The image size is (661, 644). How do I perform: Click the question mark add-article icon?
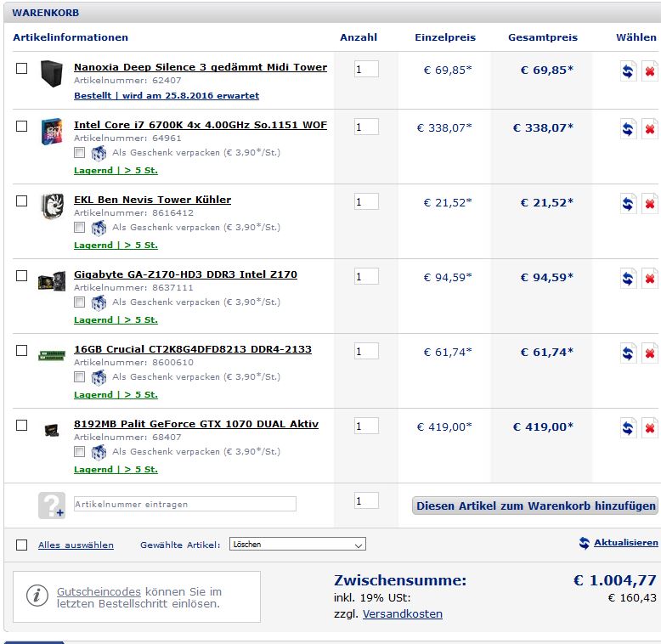click(52, 505)
